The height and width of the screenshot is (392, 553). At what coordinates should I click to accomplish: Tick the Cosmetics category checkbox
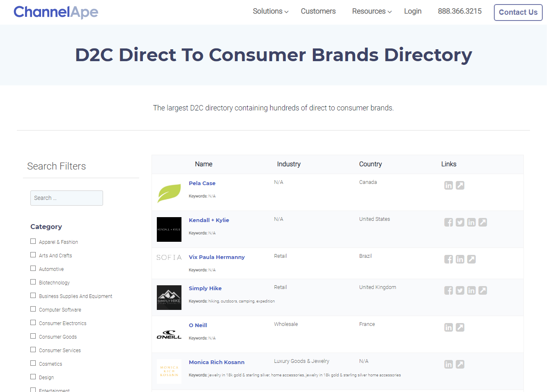point(33,363)
